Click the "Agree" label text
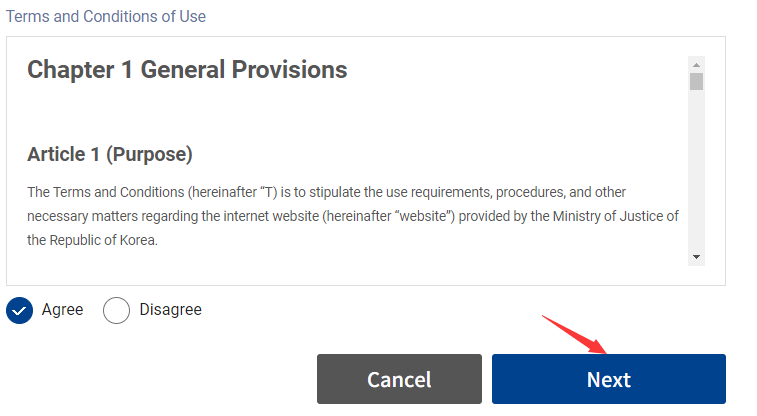 (x=62, y=310)
